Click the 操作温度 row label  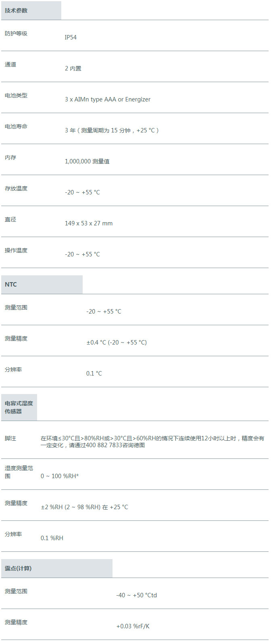tap(16, 250)
